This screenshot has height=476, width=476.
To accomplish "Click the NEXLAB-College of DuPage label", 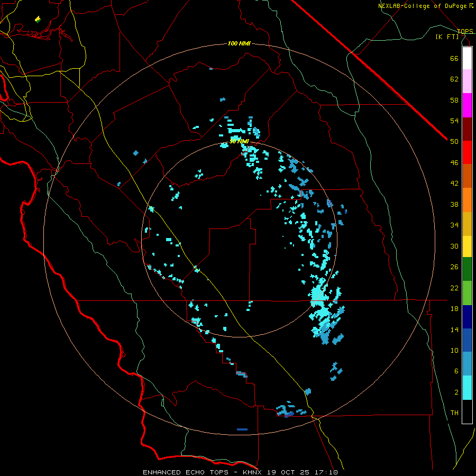I will coord(423,6).
